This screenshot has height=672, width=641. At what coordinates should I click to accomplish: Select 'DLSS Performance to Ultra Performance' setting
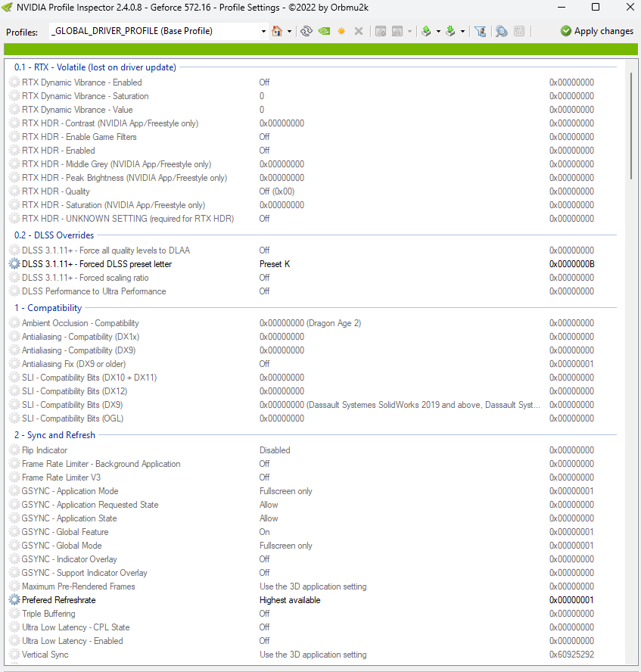point(94,291)
